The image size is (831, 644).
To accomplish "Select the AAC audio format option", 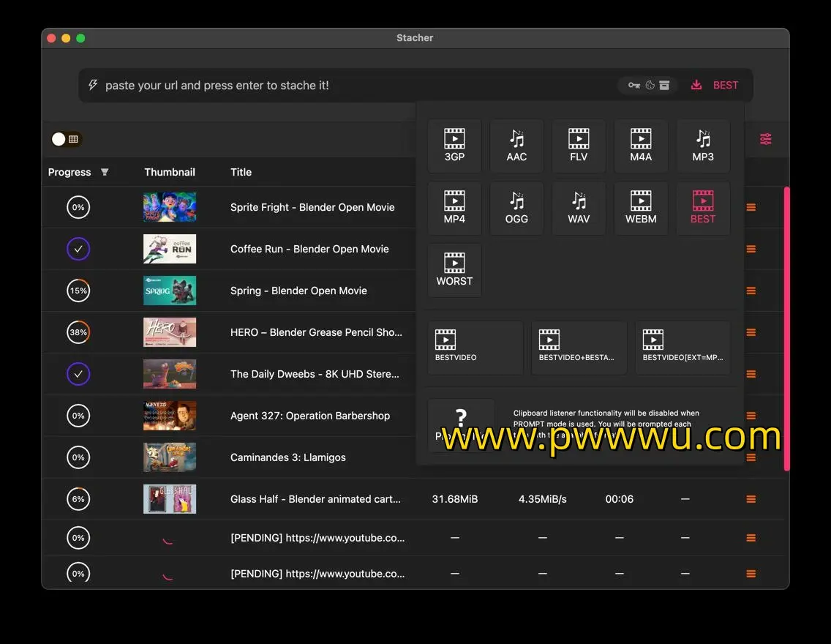I will pos(516,146).
